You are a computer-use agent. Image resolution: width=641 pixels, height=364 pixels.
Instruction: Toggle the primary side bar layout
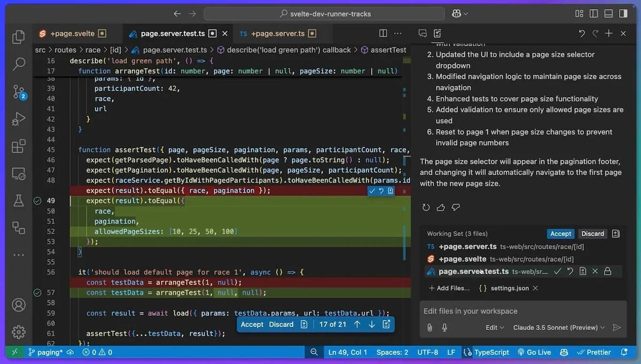pos(593,14)
